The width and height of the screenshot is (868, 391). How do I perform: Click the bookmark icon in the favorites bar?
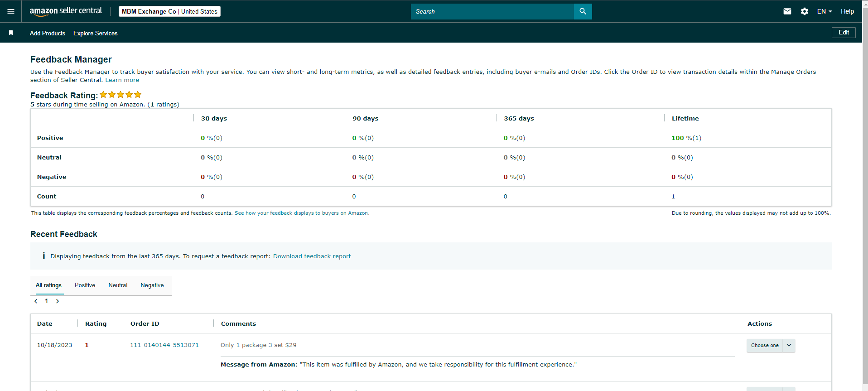click(11, 33)
